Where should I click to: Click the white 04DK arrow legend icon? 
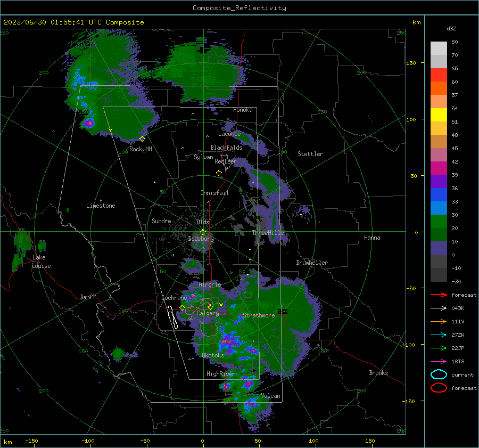(x=439, y=308)
